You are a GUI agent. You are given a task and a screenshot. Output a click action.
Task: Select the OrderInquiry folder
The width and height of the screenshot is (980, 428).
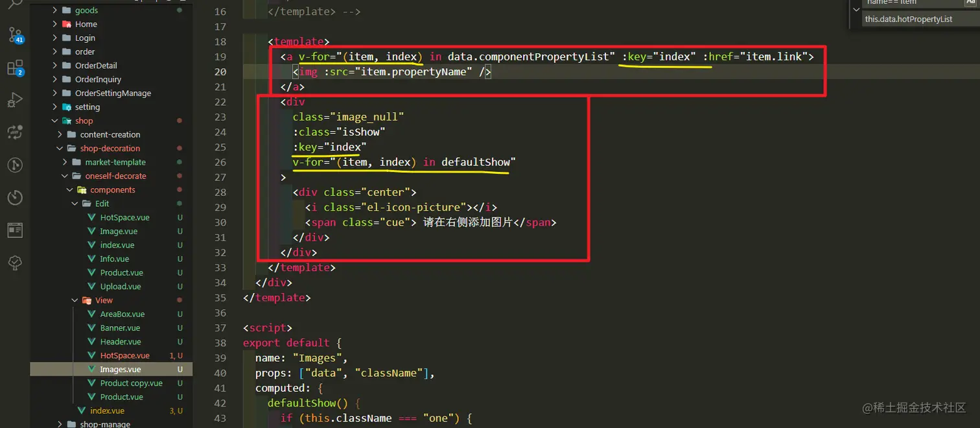pyautogui.click(x=98, y=79)
